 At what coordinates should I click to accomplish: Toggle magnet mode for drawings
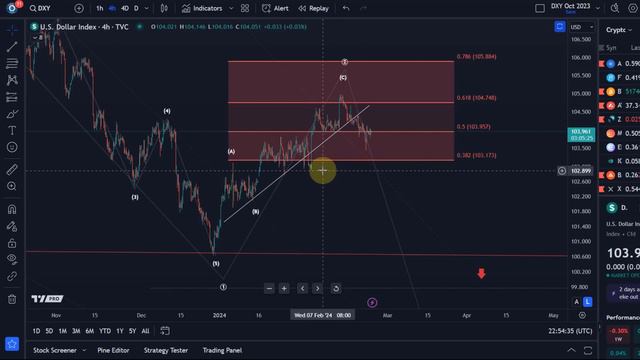click(12, 209)
